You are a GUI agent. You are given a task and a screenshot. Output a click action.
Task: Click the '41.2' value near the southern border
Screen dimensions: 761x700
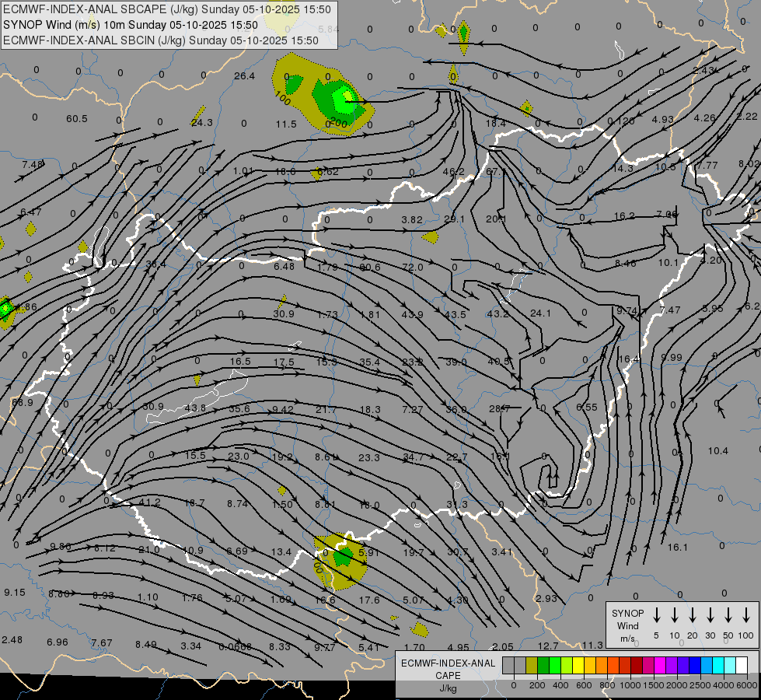[x=149, y=502]
